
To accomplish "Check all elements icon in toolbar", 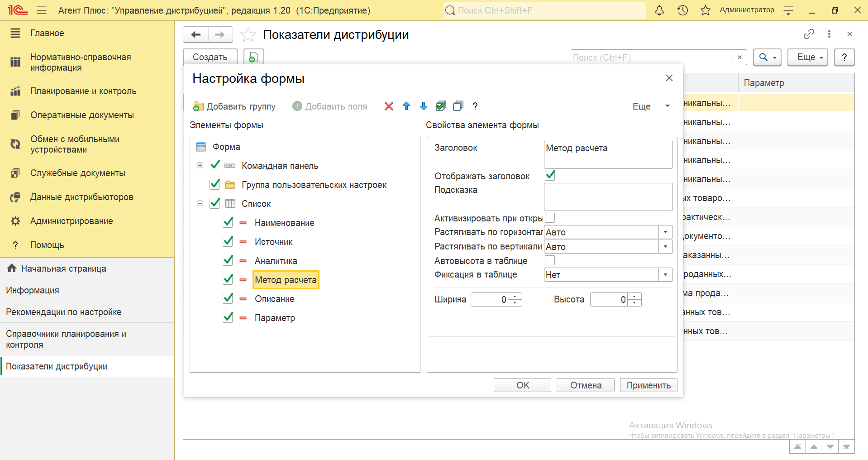I will click(440, 106).
